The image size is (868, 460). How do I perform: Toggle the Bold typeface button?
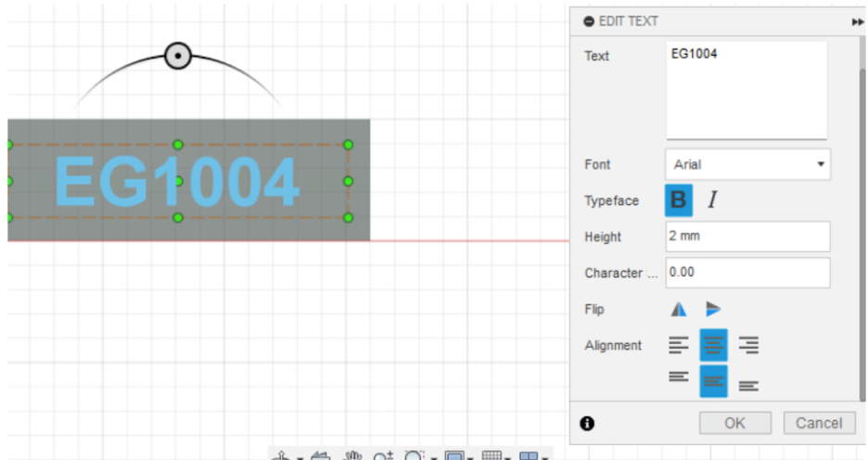[x=678, y=200]
